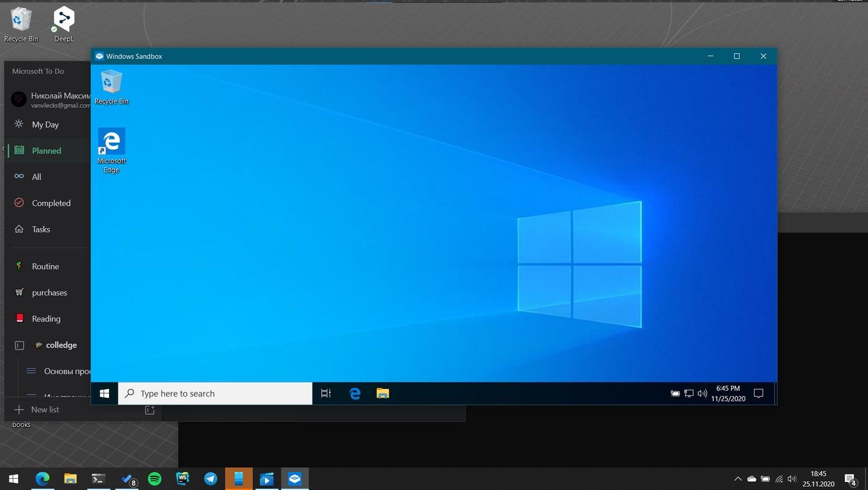Expand hidden system tray icons on host
Screen dimensions: 868x490
(738, 479)
